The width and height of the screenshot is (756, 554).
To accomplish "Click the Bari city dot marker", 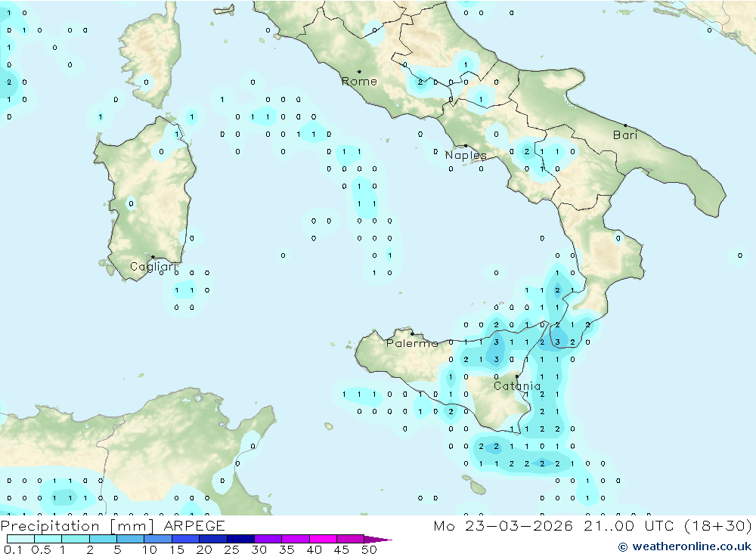I will click(625, 125).
